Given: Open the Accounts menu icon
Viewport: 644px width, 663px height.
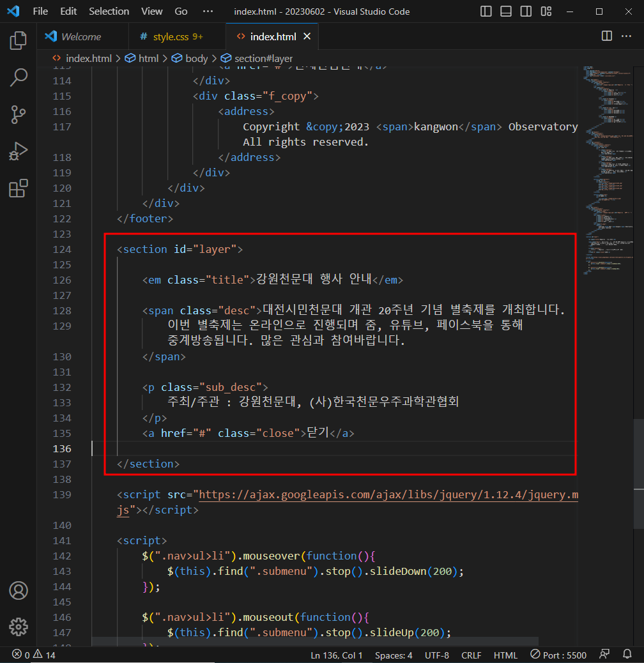Looking at the screenshot, I should click(18, 591).
